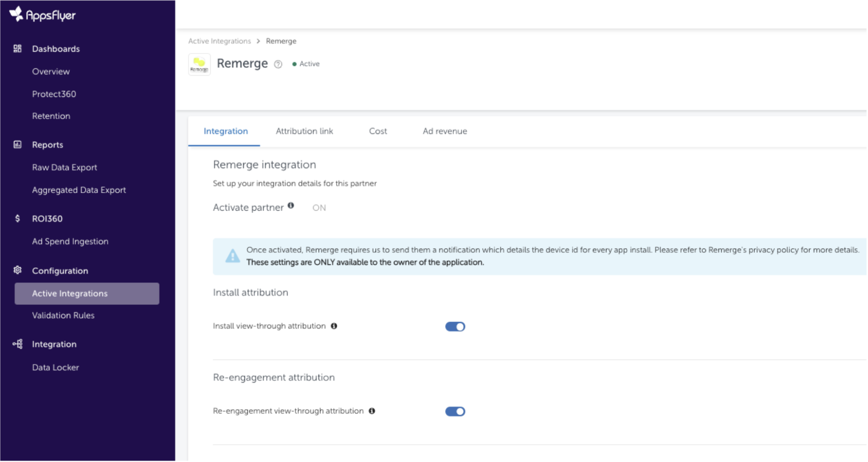This screenshot has height=462, width=868.
Task: Click the Remerge breadcrumb item
Action: 281,41
